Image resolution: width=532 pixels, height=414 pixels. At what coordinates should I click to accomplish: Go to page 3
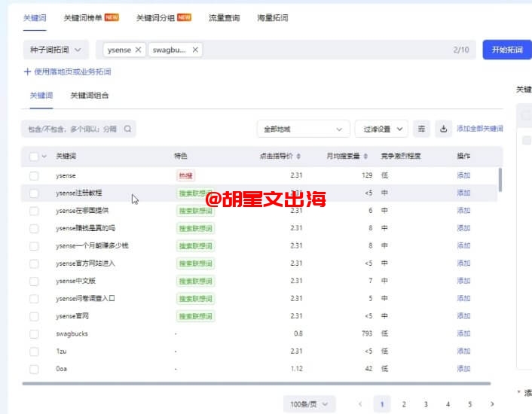pos(426,404)
